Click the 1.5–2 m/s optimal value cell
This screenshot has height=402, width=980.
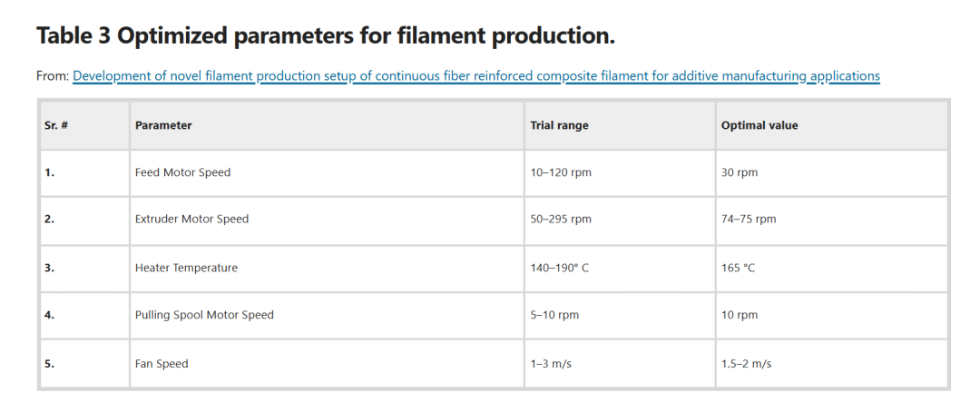[746, 364]
